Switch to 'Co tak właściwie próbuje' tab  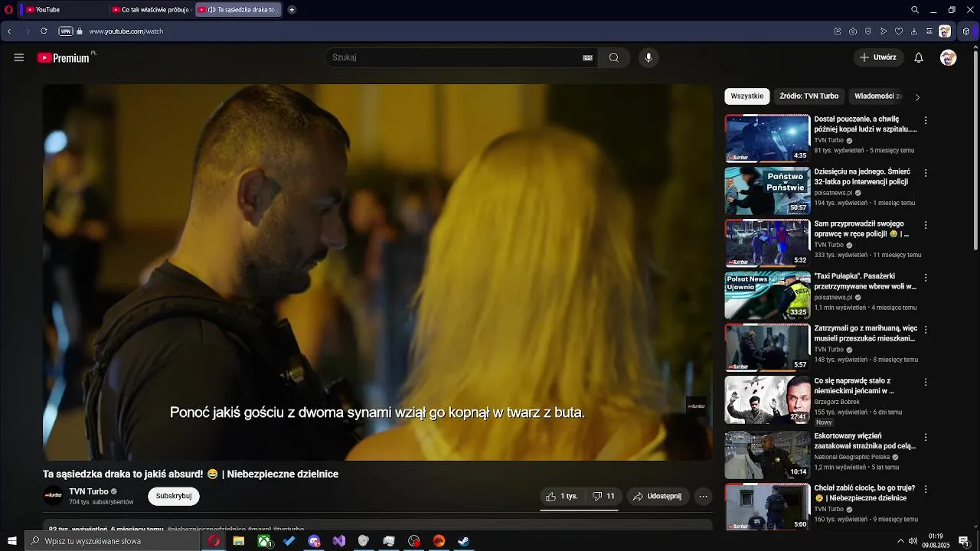151,10
